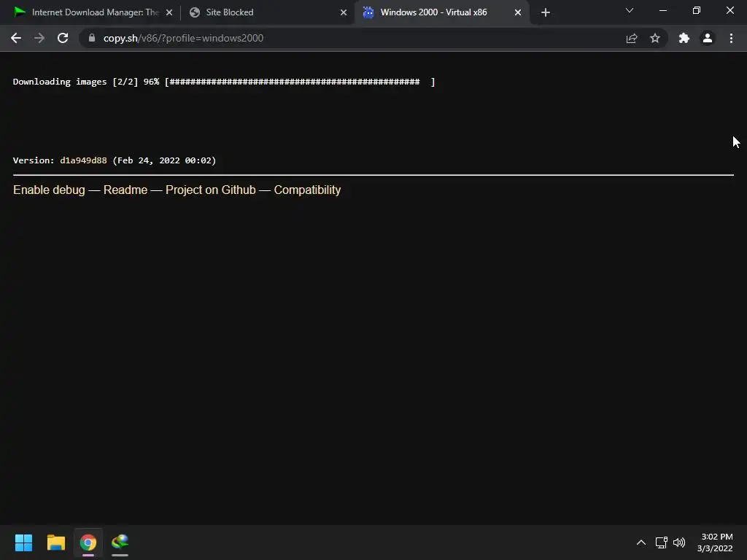Open the clock showing 3:02 PM
This screenshot has width=747, height=560.
(x=715, y=542)
